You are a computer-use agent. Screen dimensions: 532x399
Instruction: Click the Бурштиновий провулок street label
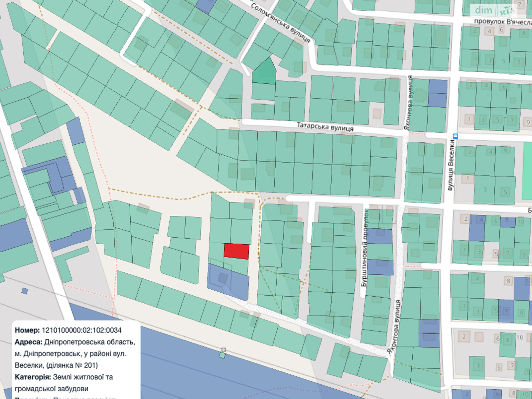pos(365,248)
